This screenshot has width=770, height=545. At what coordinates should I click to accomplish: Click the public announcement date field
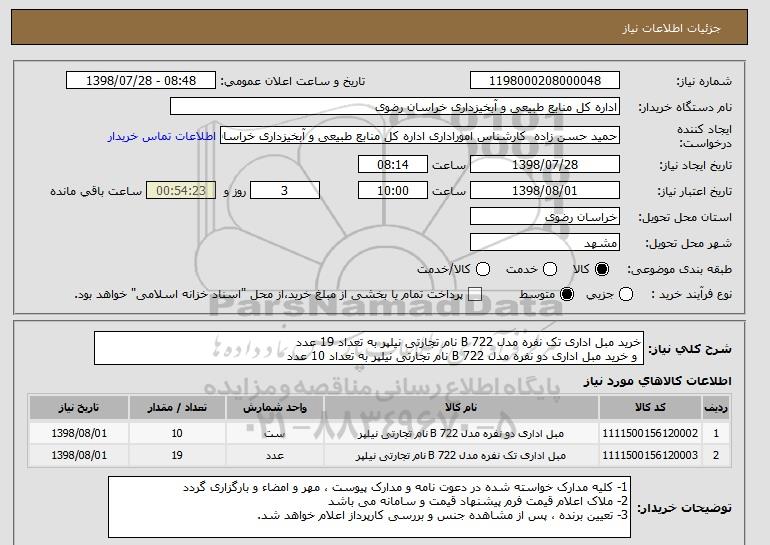pos(141,81)
